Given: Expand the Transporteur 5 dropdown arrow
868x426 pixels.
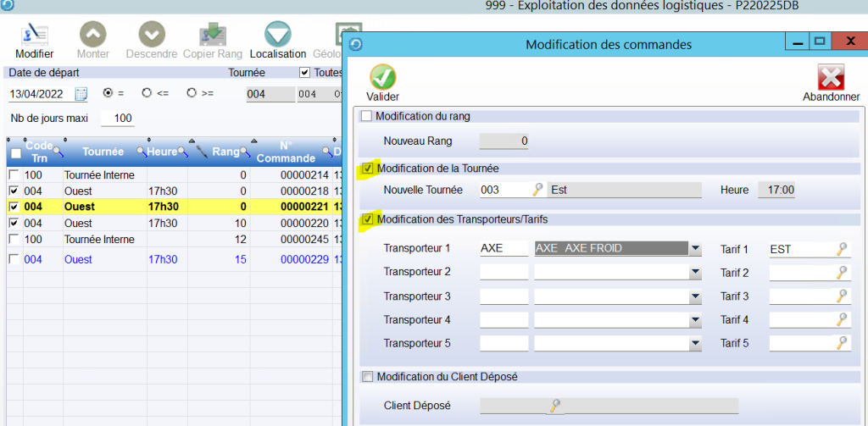Looking at the screenshot, I should pos(695,344).
